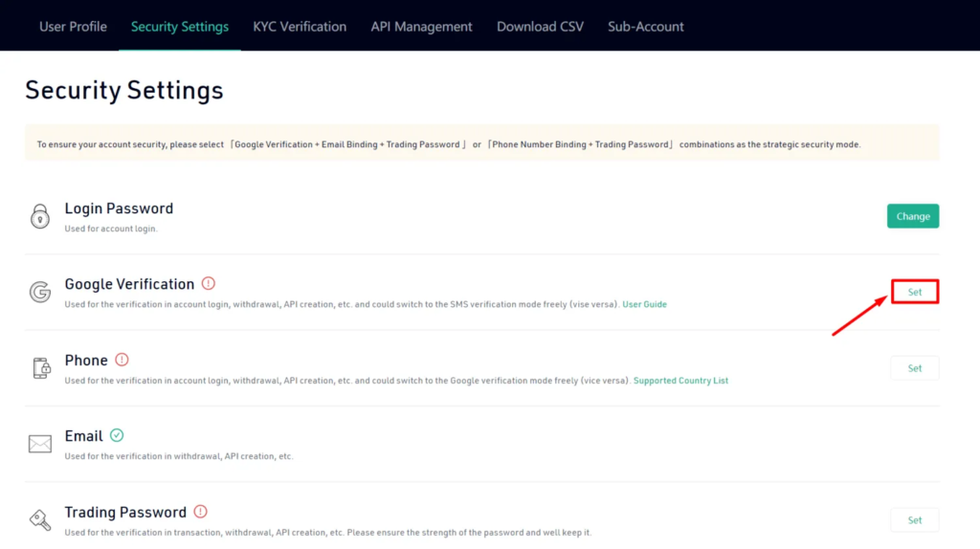Click the Email title text
Screen dimensions: 980x549
coord(84,436)
